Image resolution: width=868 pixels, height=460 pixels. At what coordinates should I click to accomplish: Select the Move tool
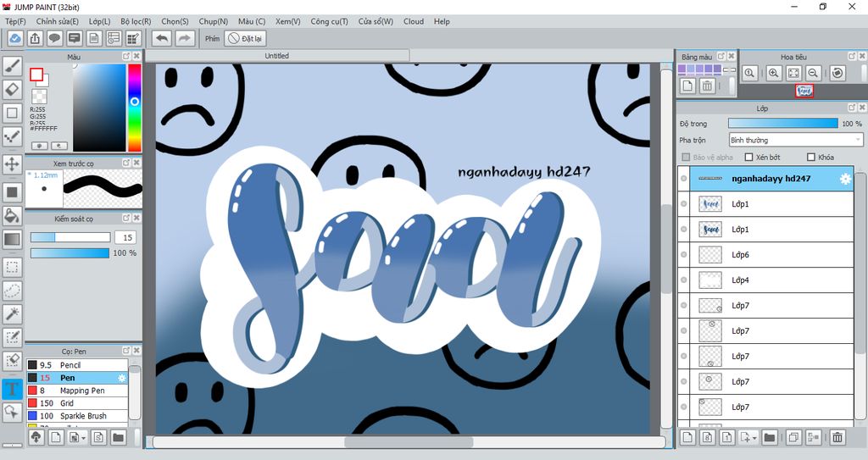[x=12, y=163]
